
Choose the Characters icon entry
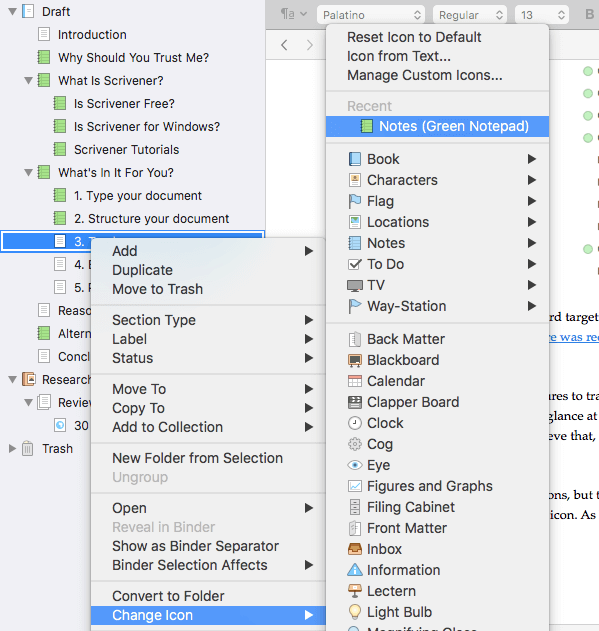437,180
